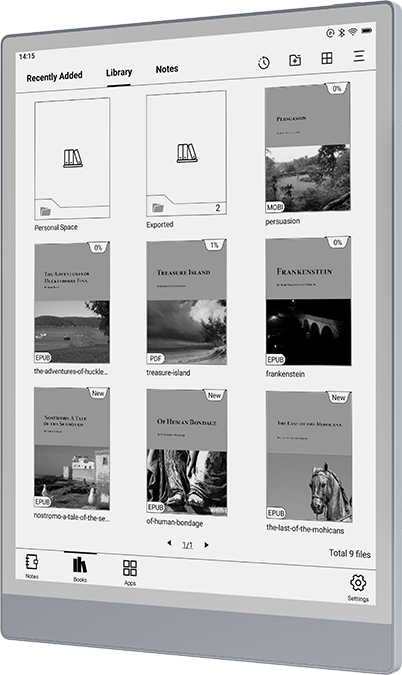The width and height of the screenshot is (402, 675).
Task: Click the 'of-human-bondage' file name
Action: coord(175,523)
